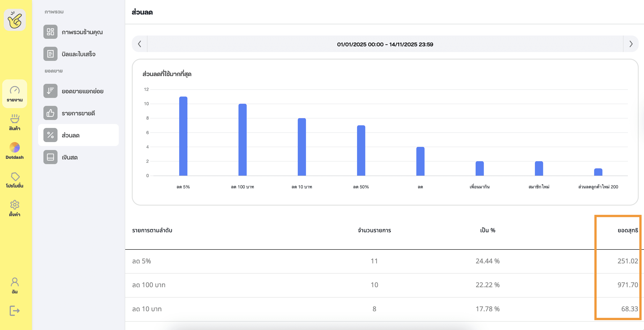This screenshot has width=644, height=330.
Task: Select บิลและใบเสร็จ menu label
Action: (78, 54)
